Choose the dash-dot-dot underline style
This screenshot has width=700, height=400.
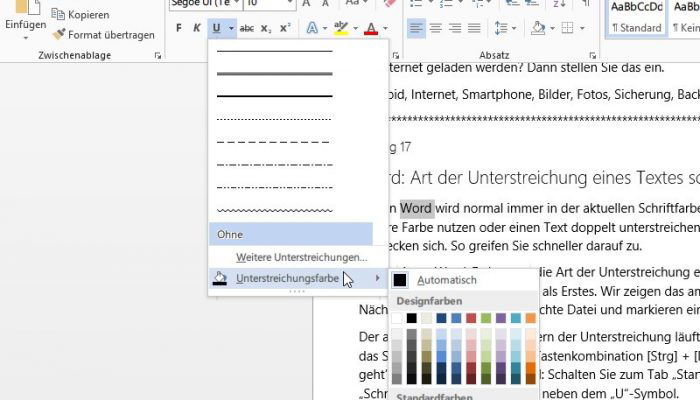click(x=275, y=188)
